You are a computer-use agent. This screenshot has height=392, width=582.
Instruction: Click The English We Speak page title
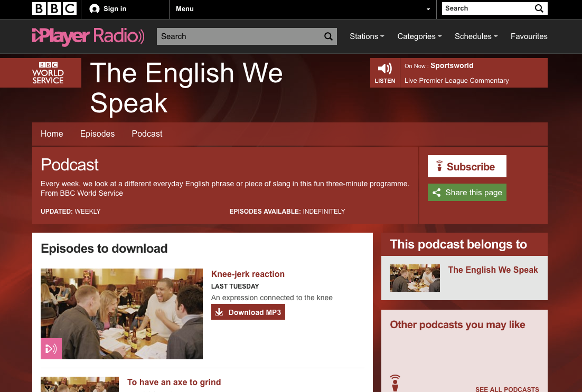tap(186, 88)
